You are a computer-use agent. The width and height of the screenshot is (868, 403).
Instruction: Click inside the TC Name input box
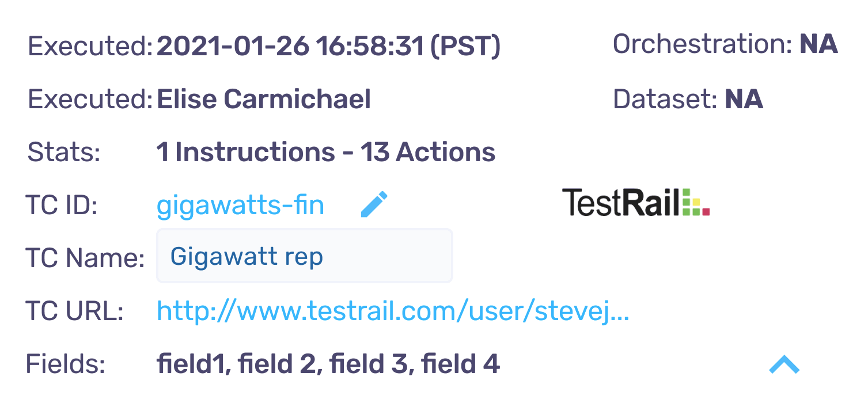pyautogui.click(x=304, y=256)
